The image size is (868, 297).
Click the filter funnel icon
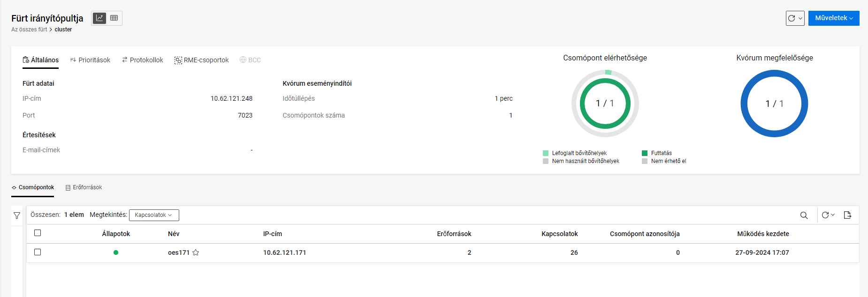tap(17, 215)
